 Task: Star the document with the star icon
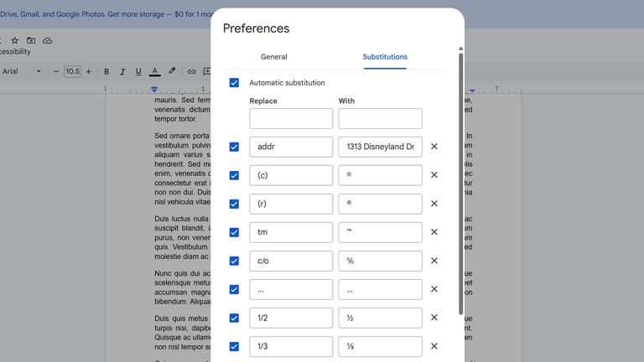click(15, 40)
